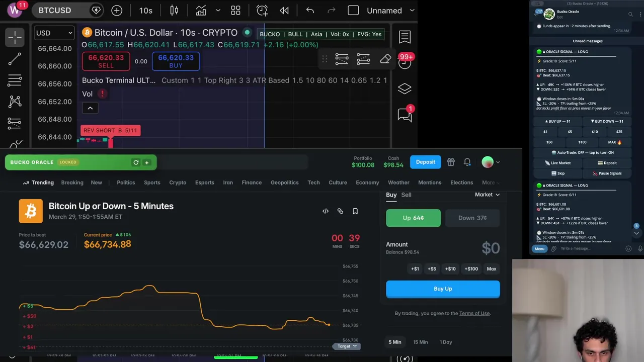Click the REV SHORT B 5/11 label
The image size is (644, 362).
(110, 130)
